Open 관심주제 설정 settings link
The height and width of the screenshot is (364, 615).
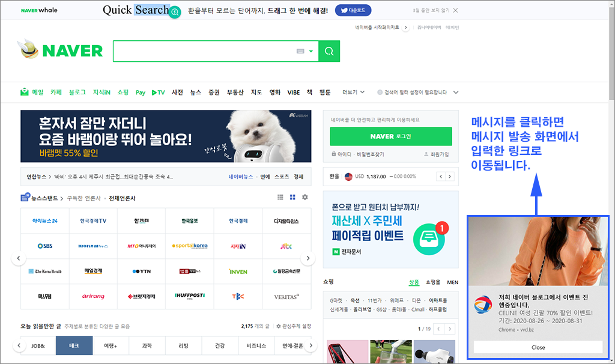point(294,326)
